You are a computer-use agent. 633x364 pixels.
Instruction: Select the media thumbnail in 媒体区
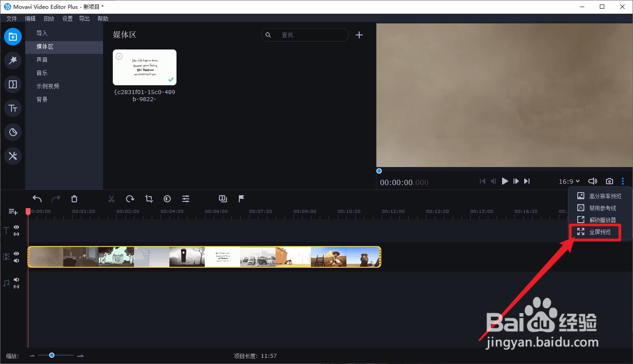(x=145, y=67)
